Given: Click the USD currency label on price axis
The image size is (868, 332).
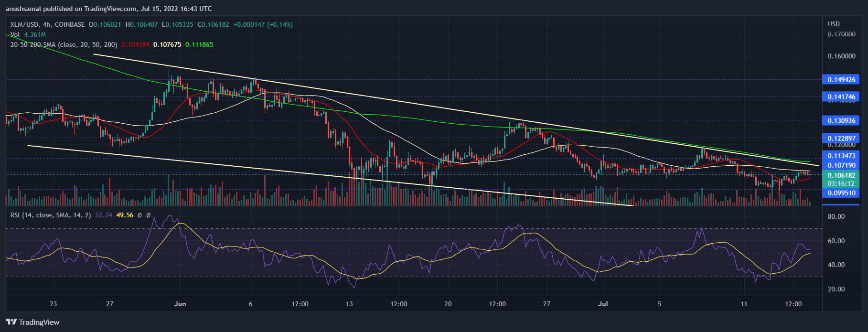Looking at the screenshot, I should click(834, 24).
